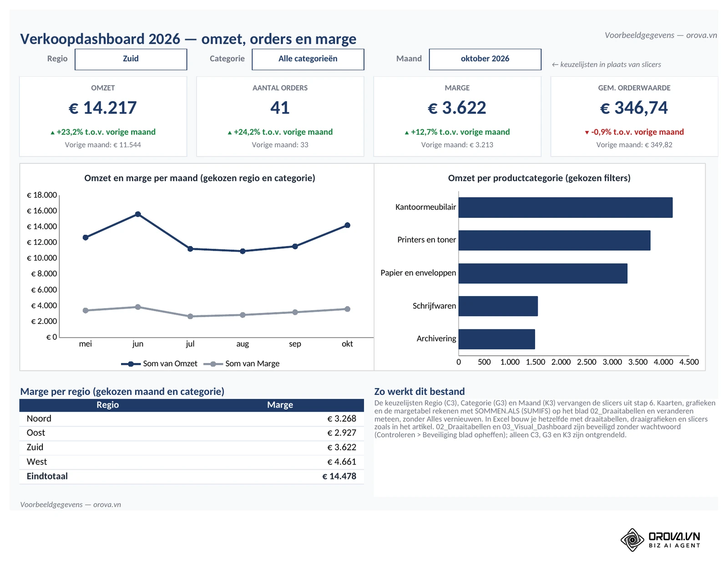
Task: Click the Zo werkt dit bestand heading
Action: pyautogui.click(x=420, y=392)
